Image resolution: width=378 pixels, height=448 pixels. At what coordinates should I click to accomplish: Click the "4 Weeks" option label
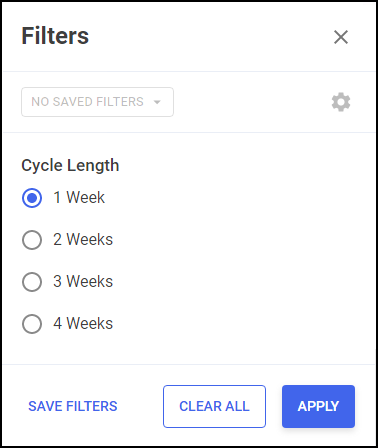pyautogui.click(x=83, y=323)
